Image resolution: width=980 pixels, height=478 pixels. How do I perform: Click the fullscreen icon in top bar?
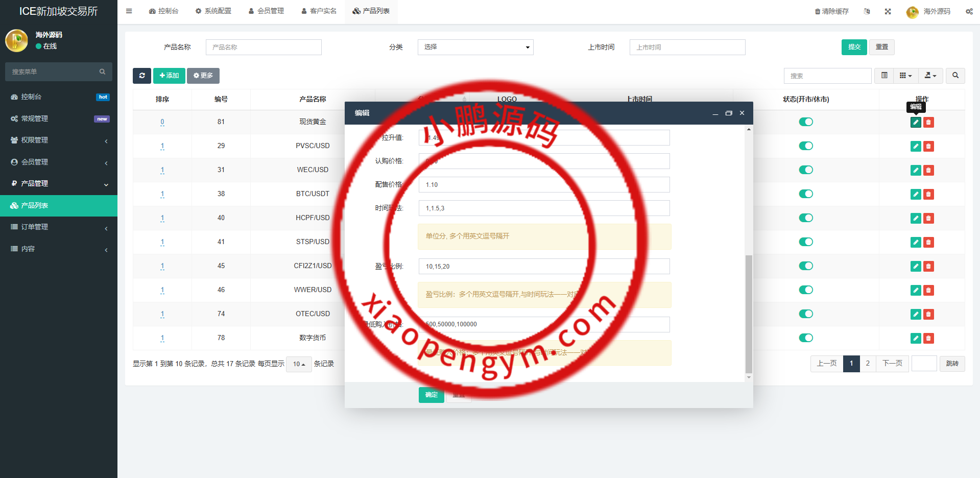pyautogui.click(x=888, y=11)
